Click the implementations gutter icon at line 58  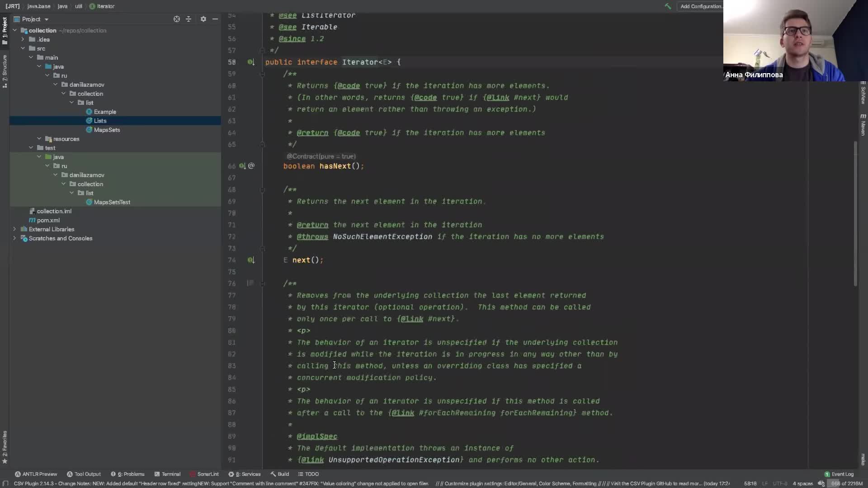click(251, 62)
